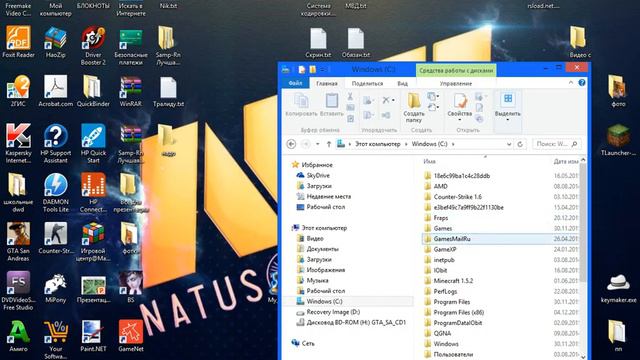Image resolution: width=640 pixels, height=360 pixels.
Task: Select the Counter-Strike 1.6 folder
Action: (453, 197)
